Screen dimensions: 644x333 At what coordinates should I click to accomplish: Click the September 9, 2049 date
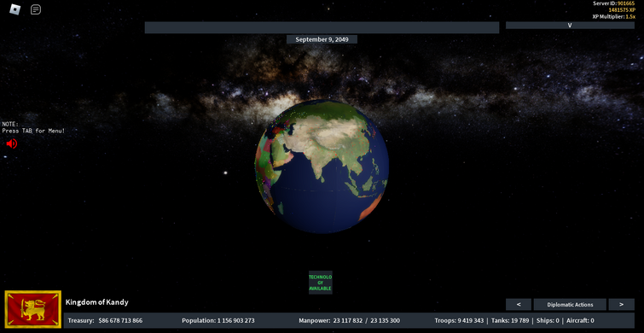[322, 39]
